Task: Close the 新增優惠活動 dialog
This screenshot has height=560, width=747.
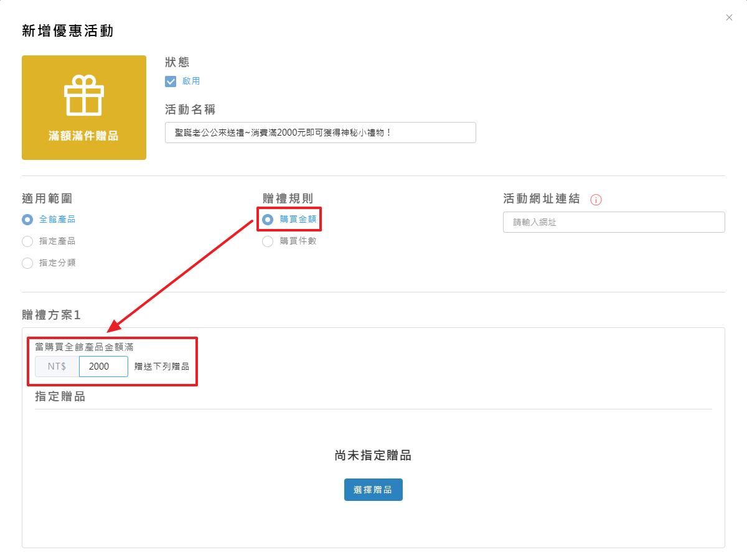Action: tap(729, 18)
